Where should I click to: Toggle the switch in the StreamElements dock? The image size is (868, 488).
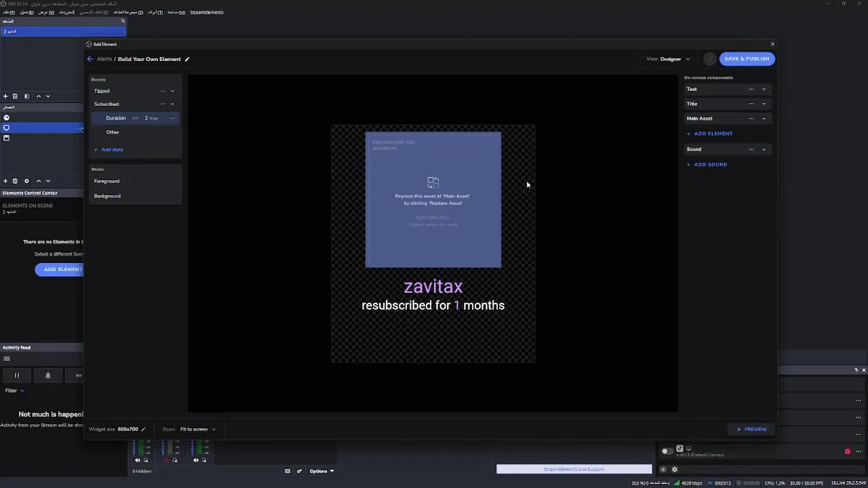point(667,451)
